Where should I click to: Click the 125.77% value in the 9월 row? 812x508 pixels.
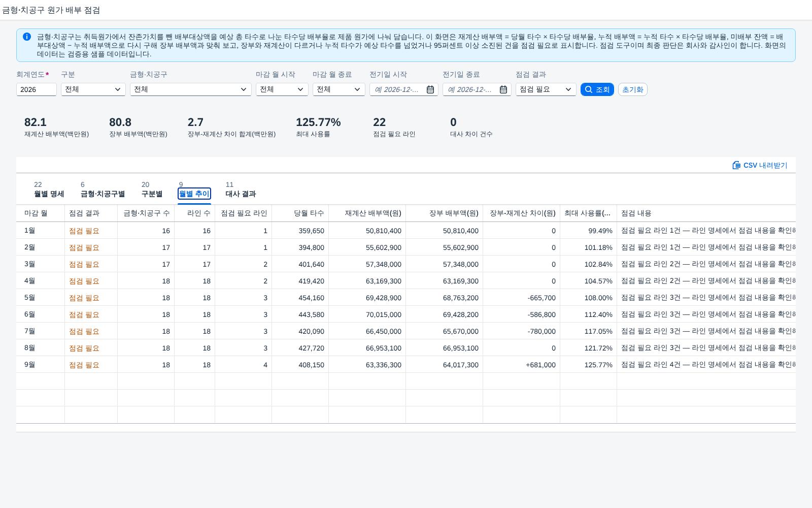click(x=598, y=365)
